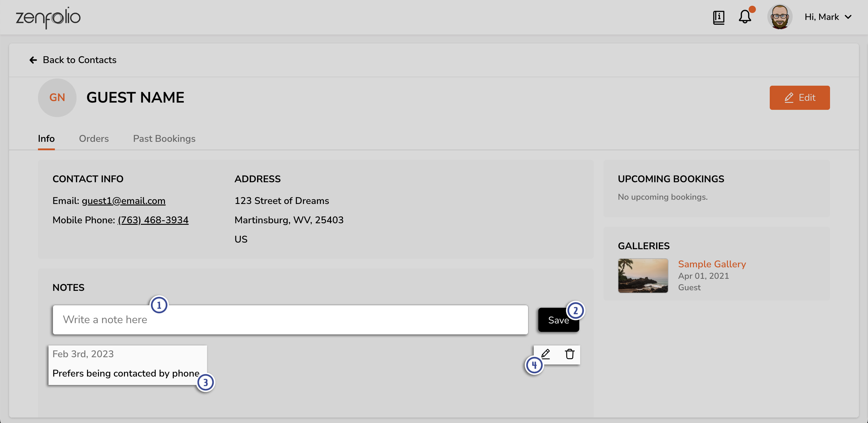The height and width of the screenshot is (423, 868).
Task: Click the delete trash icon on note
Action: pyautogui.click(x=569, y=354)
